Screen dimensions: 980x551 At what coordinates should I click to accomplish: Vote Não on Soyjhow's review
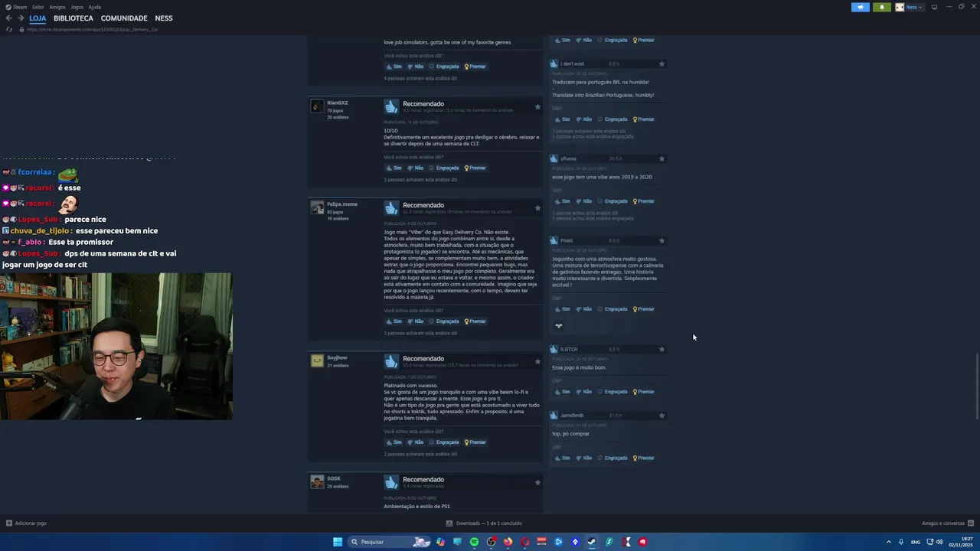(415, 442)
